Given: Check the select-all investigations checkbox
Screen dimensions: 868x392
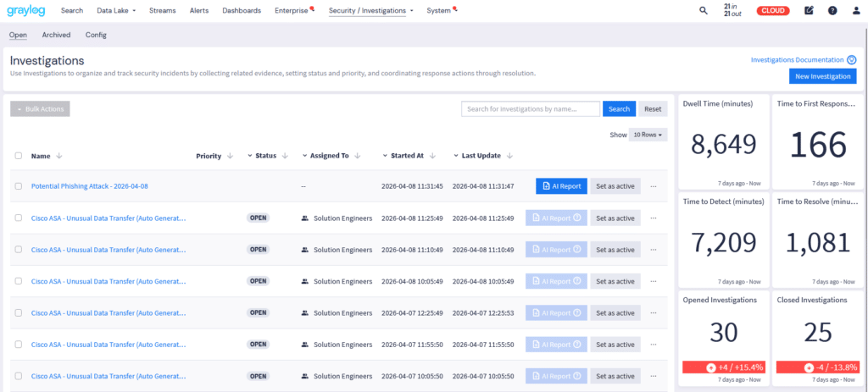Looking at the screenshot, I should pyautogui.click(x=19, y=156).
